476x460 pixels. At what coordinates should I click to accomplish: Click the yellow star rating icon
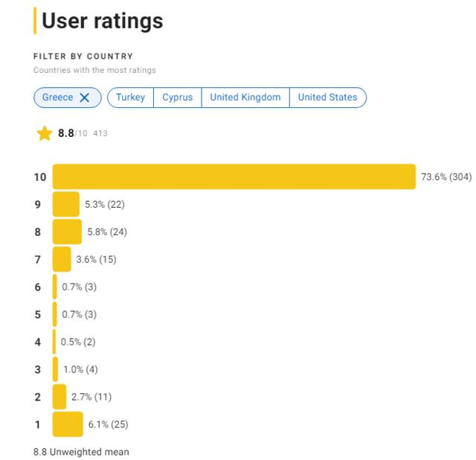point(45,134)
